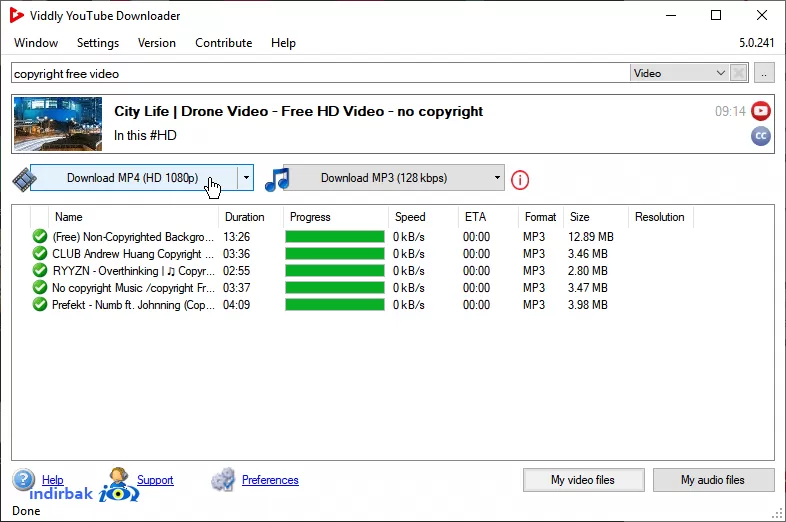
Task: Click Download MP4 (HD 1080p) button
Action: click(x=133, y=178)
